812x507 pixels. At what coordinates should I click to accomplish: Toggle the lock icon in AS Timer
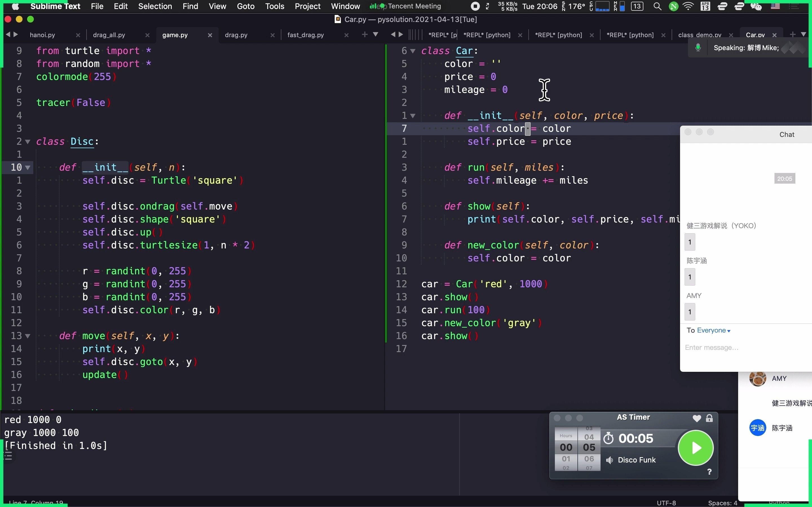pos(710,418)
